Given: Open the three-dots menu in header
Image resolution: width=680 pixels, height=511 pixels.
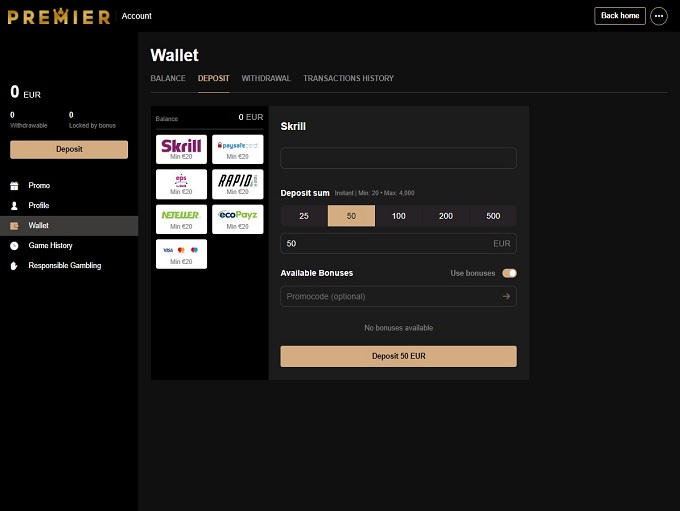Looking at the screenshot, I should click(x=658, y=16).
